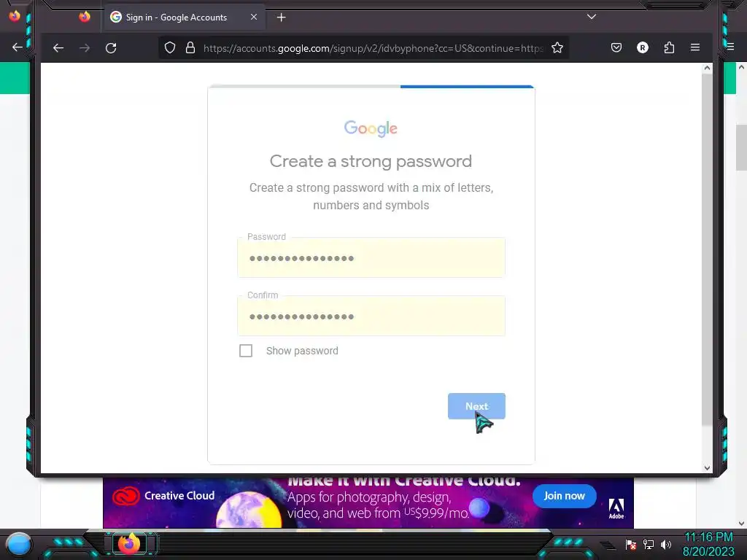
Task: Open the Start orb on taskbar
Action: tap(19, 544)
